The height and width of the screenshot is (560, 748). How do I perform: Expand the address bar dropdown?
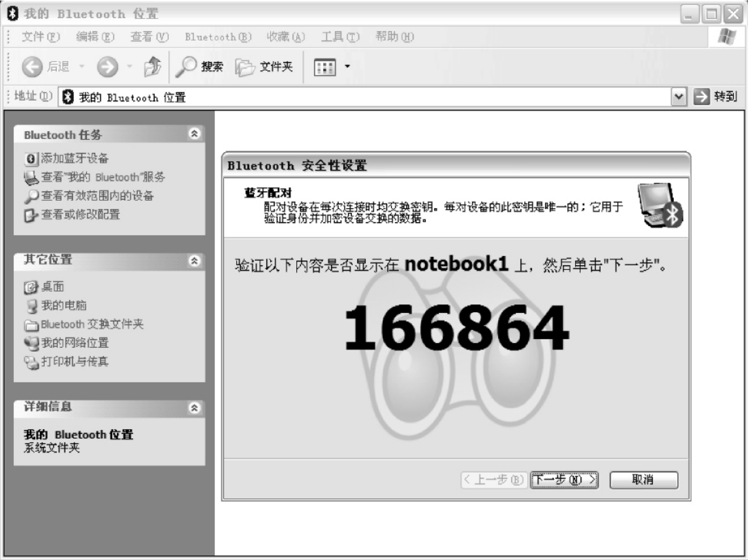click(x=679, y=96)
